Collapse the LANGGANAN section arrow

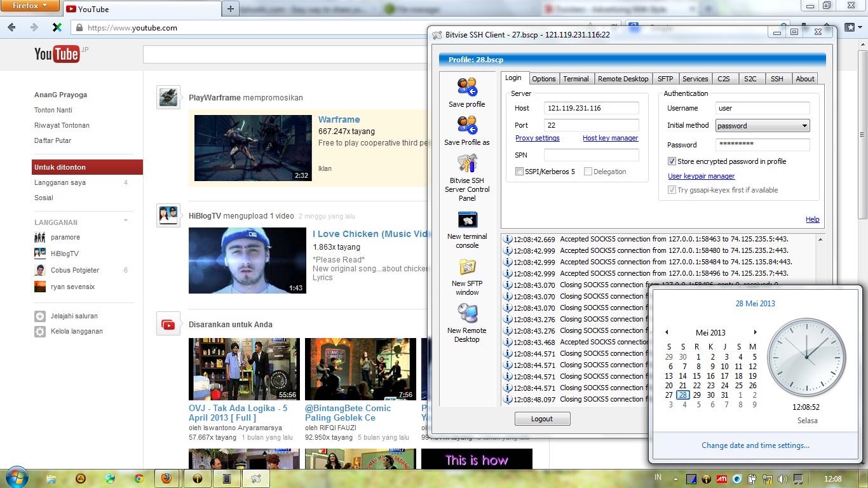tap(125, 221)
